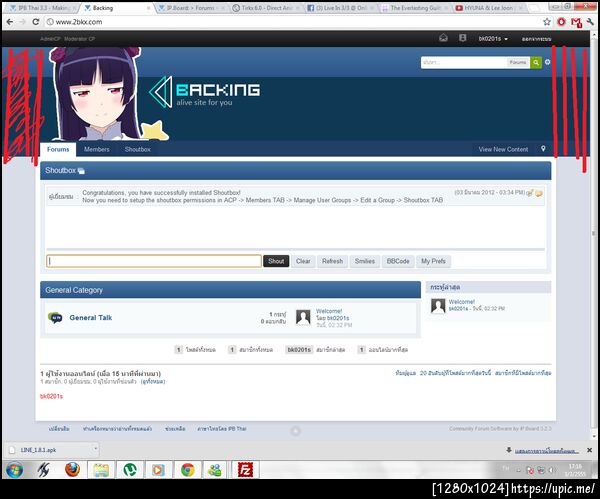Switch to the Forums navigation tab
Screen dimensions: 600x499
pyautogui.click(x=58, y=149)
